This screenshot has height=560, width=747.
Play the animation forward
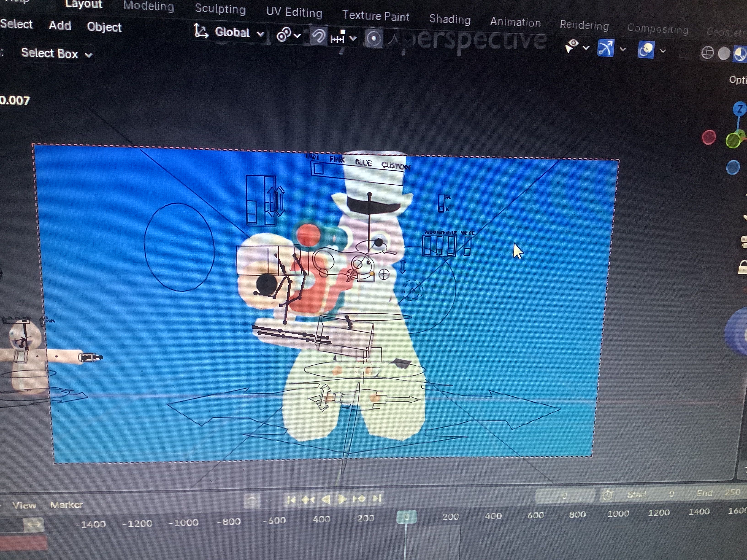tap(342, 499)
